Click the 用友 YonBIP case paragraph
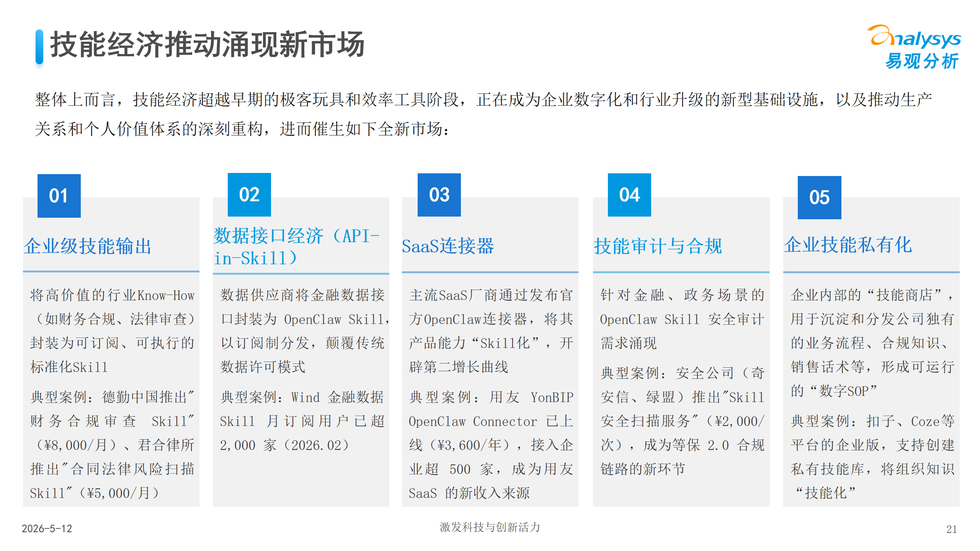Screen dimensions: 980x551 [491, 445]
